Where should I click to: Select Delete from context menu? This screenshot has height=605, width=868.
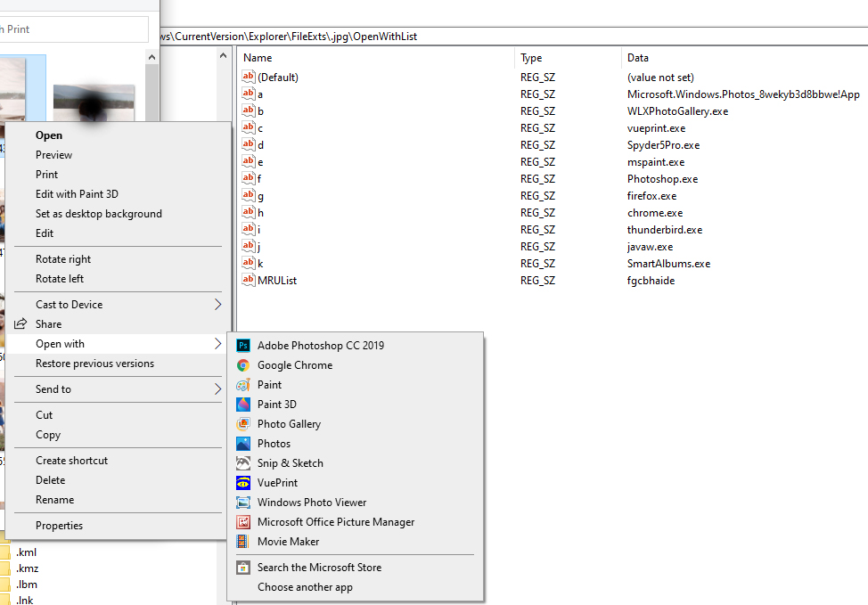pos(51,480)
